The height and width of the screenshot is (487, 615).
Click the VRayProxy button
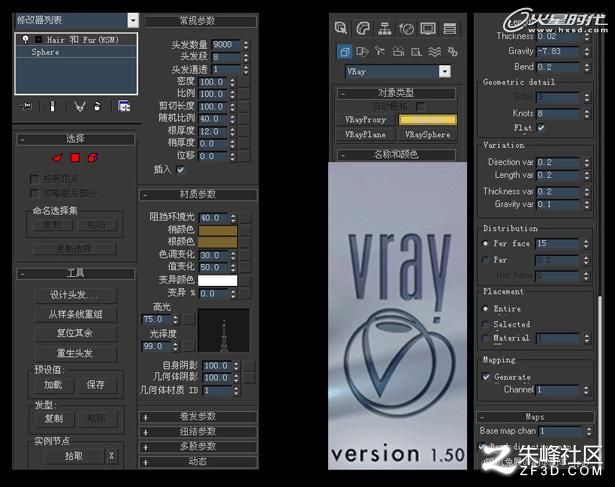coord(366,120)
